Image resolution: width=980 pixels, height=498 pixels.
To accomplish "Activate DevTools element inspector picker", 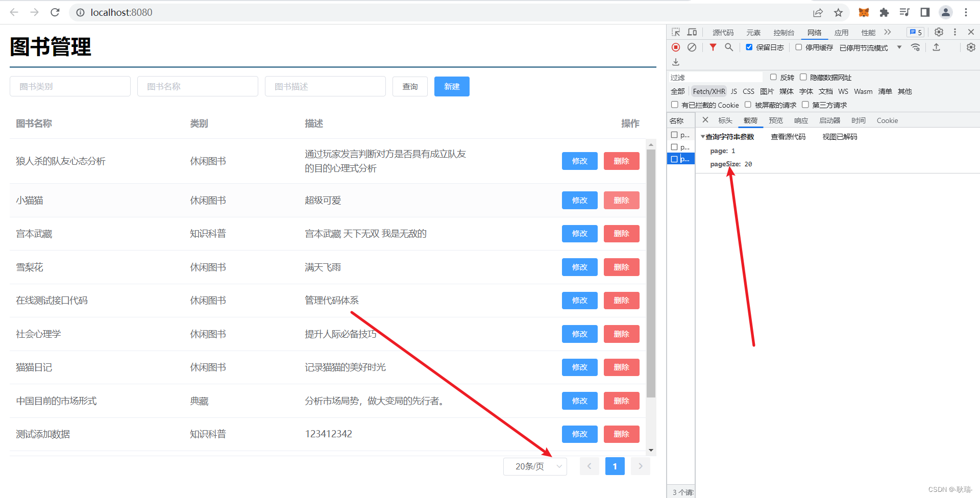I will pos(676,32).
